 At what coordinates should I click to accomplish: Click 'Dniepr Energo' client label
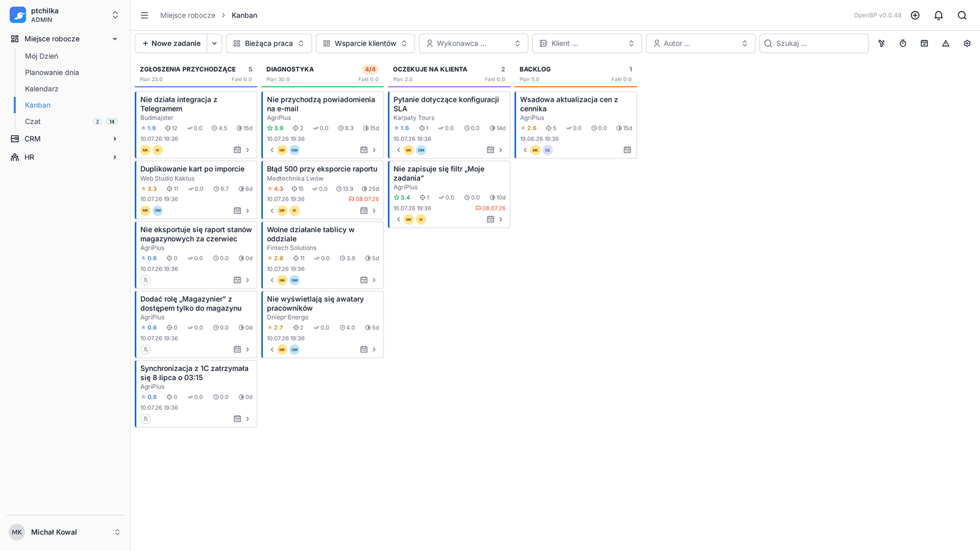coord(288,317)
